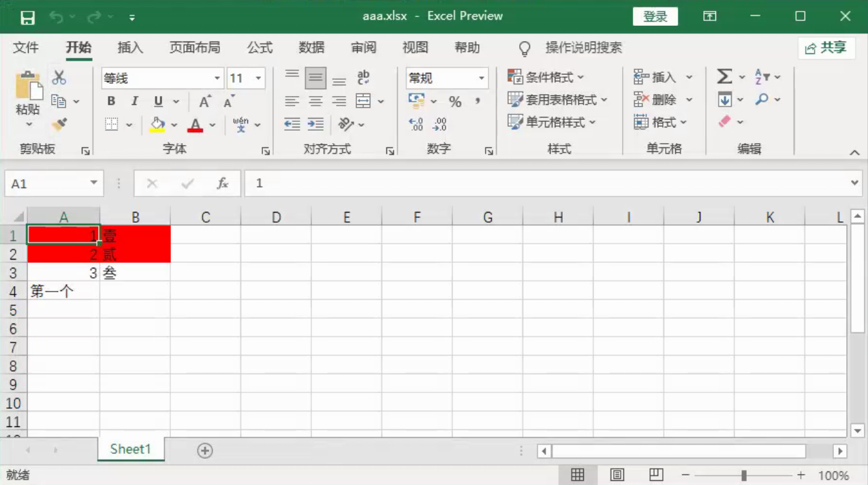Toggle bold formatting

click(111, 101)
